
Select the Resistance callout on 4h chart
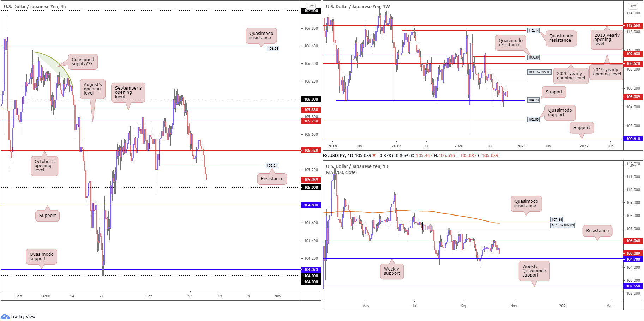pos(272,179)
